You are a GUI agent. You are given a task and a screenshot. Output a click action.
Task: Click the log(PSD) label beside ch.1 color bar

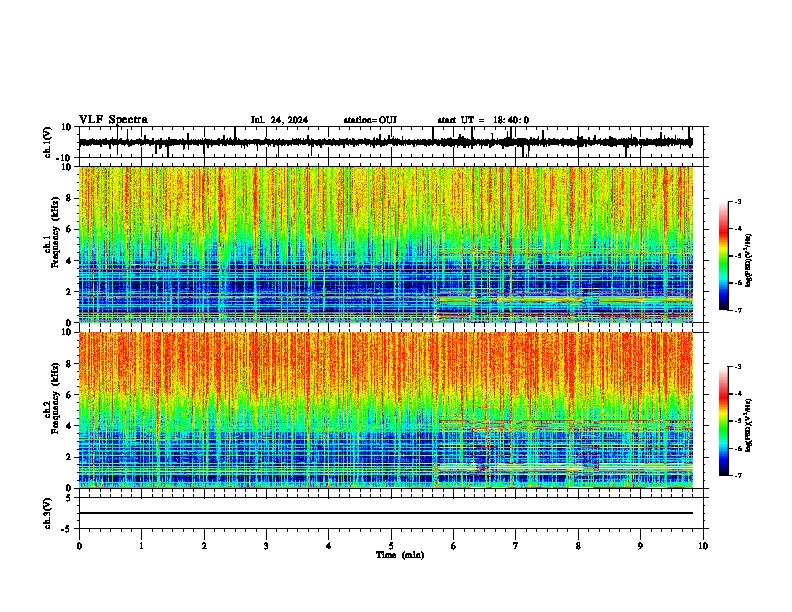tap(749, 260)
